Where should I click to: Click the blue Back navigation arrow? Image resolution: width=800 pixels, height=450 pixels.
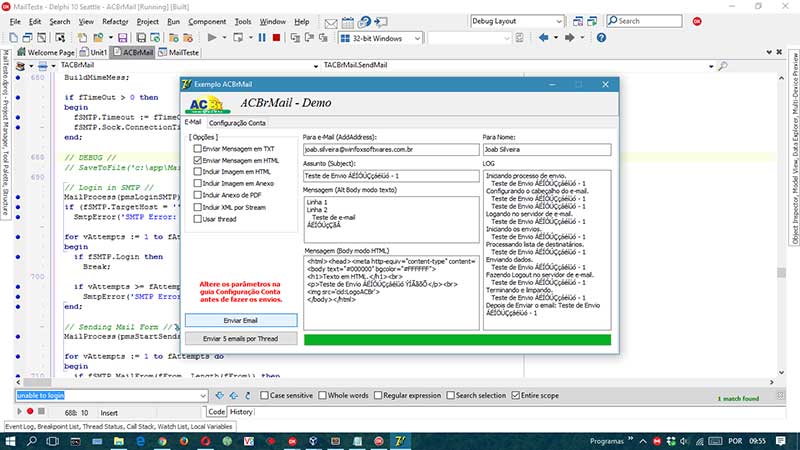543,37
